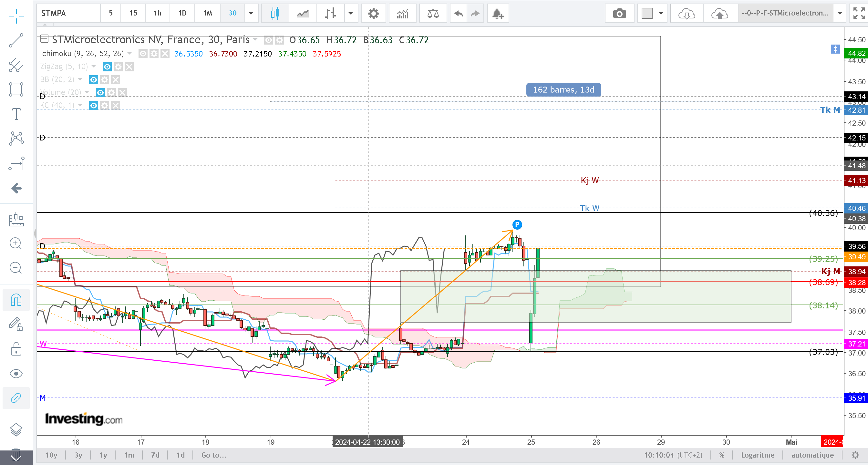Click the back arrow in left sidebar
868x465 pixels.
pyautogui.click(x=16, y=188)
